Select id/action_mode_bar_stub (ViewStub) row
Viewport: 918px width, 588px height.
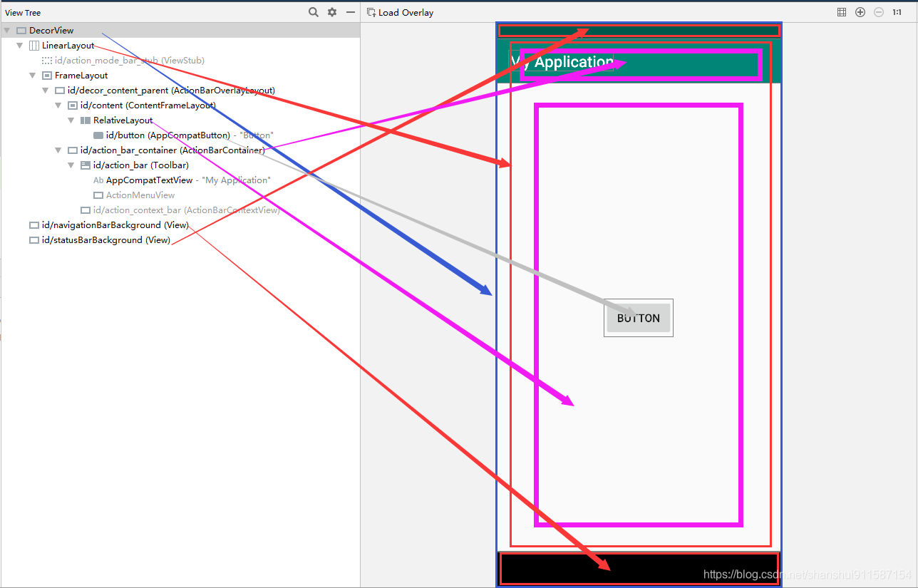point(180,61)
